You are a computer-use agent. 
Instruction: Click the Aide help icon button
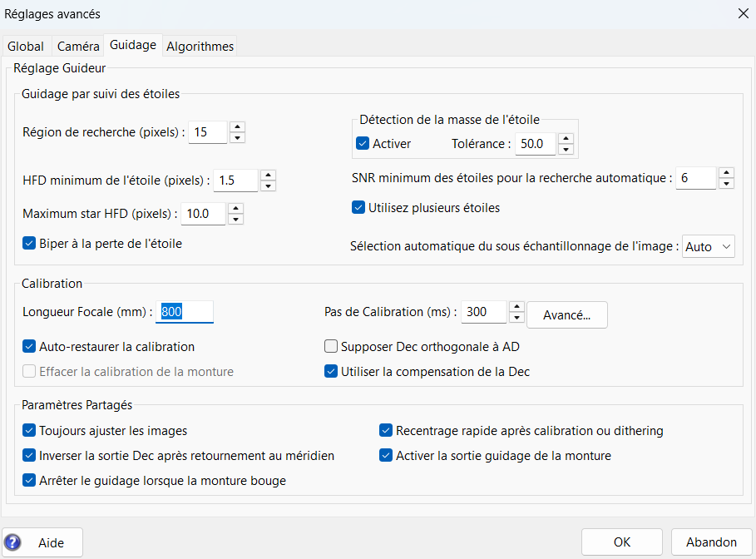tap(42, 542)
